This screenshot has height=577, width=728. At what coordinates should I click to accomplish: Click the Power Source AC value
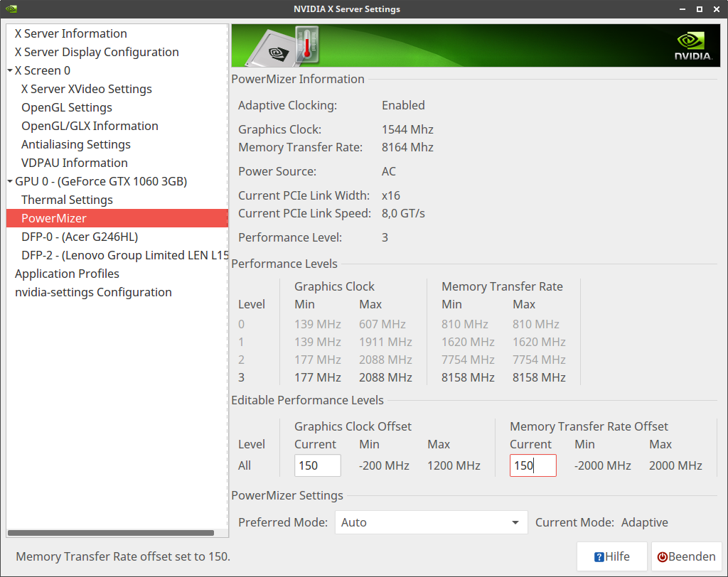pyautogui.click(x=389, y=172)
